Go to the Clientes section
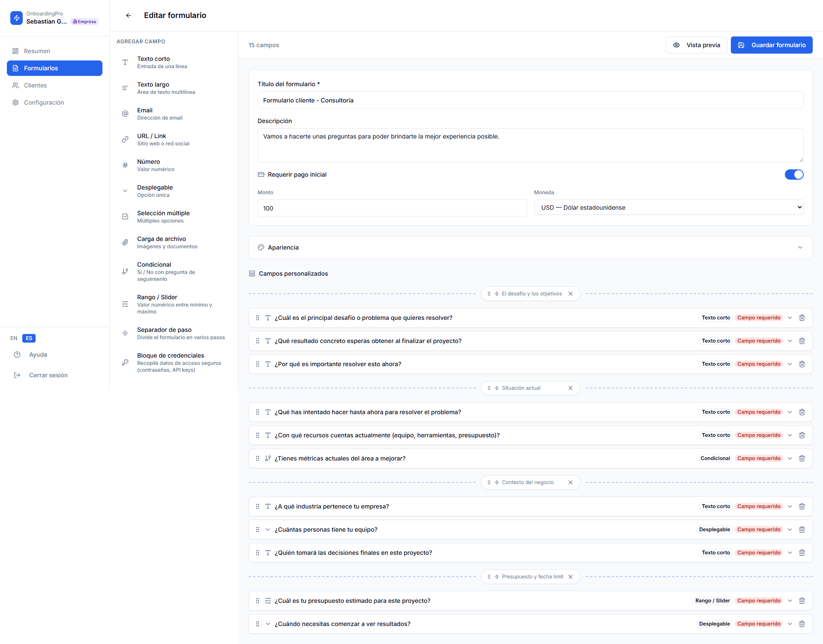The height and width of the screenshot is (644, 823). coord(35,85)
